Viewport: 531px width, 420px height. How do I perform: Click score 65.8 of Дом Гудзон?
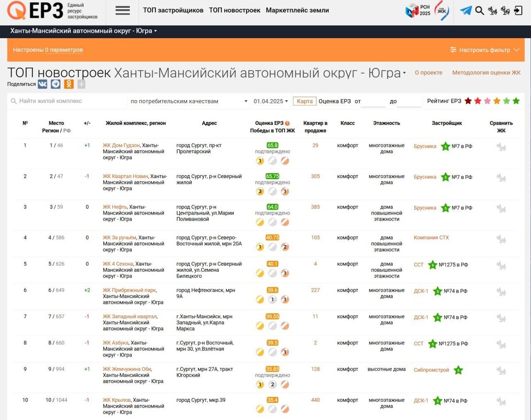coord(273,145)
